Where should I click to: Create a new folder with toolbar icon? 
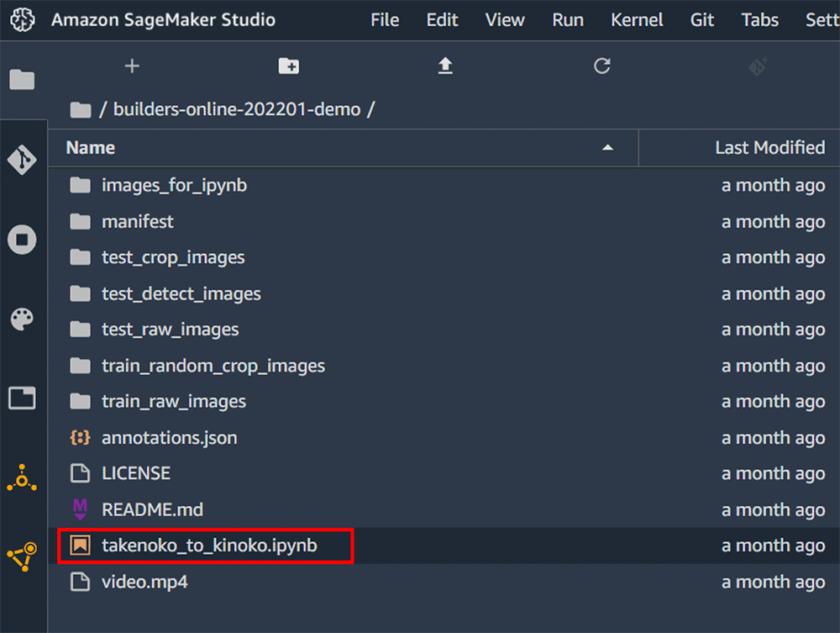click(x=288, y=66)
